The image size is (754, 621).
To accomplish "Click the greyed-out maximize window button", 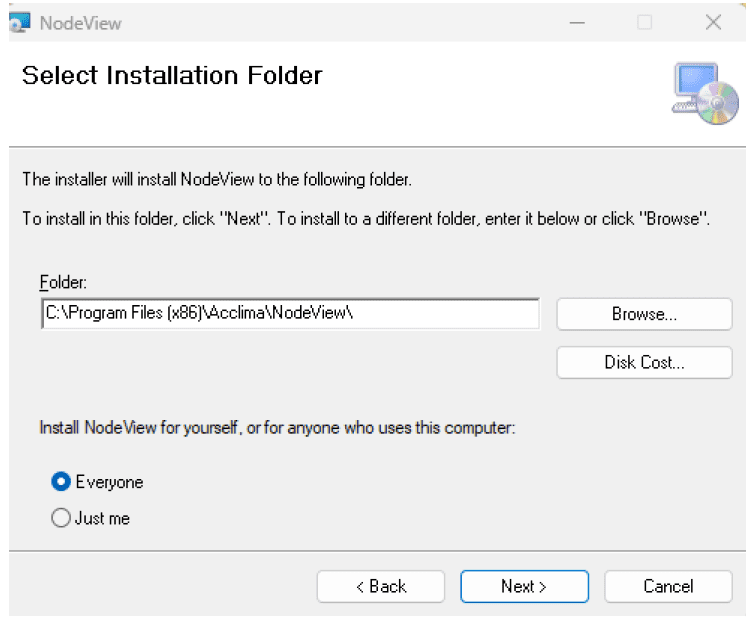I will (x=645, y=22).
